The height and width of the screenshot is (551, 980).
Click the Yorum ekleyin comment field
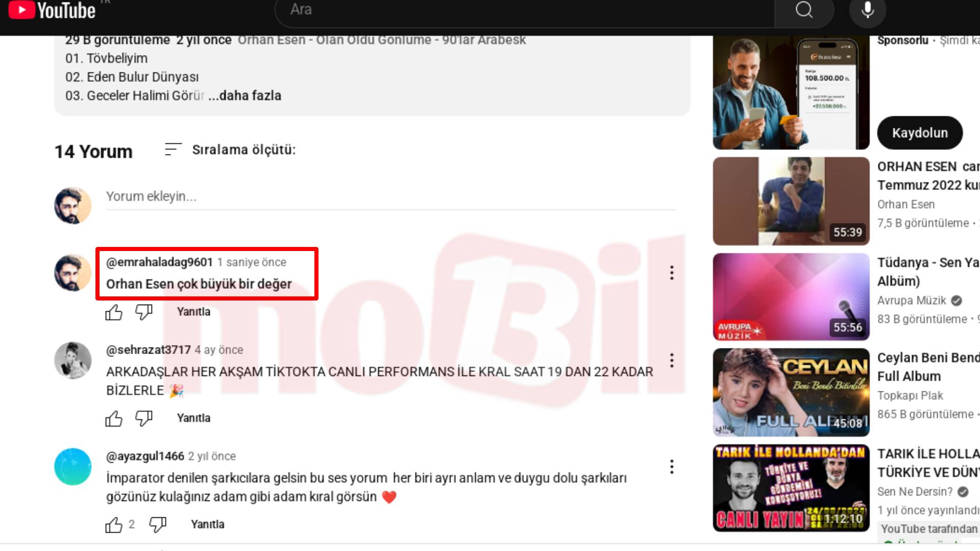pyautogui.click(x=390, y=197)
